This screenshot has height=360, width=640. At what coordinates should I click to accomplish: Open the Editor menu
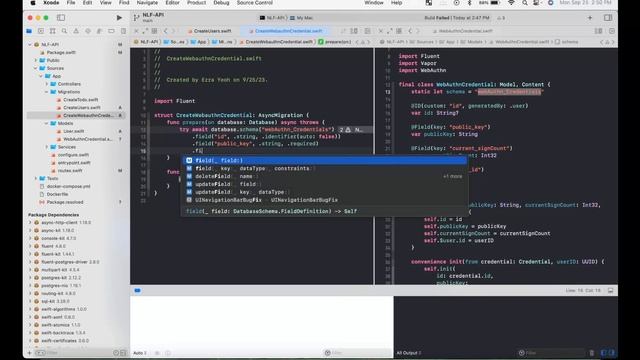(x=172, y=3)
